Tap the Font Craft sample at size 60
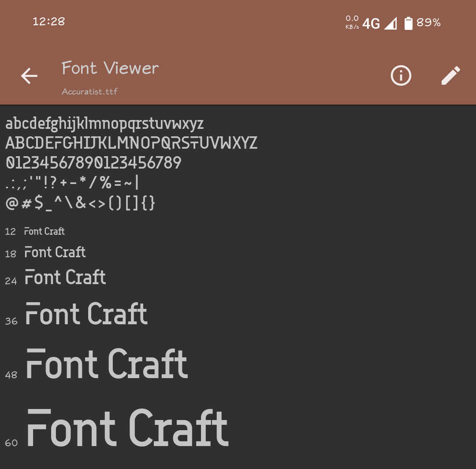Screen dimensions: 476x469 point(128,428)
